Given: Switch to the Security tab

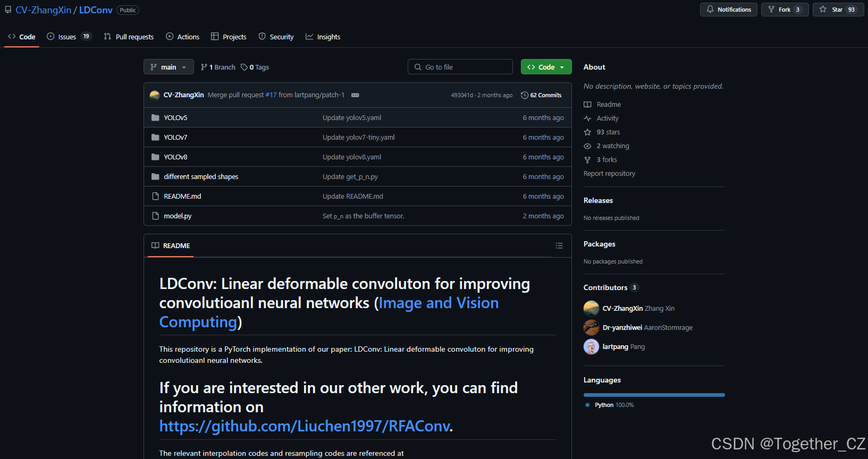Looking at the screenshot, I should 276,37.
